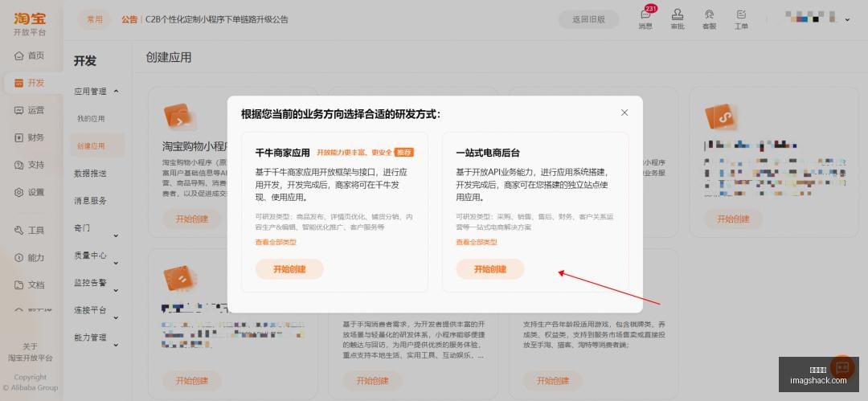
Task: Close the dialog with the X icon
Action: click(x=624, y=113)
